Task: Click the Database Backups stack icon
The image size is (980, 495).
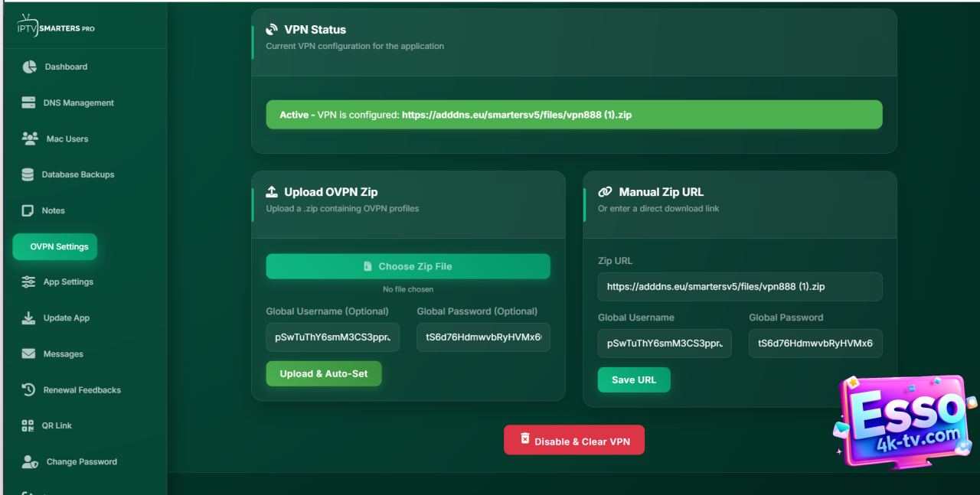Action: [x=28, y=174]
